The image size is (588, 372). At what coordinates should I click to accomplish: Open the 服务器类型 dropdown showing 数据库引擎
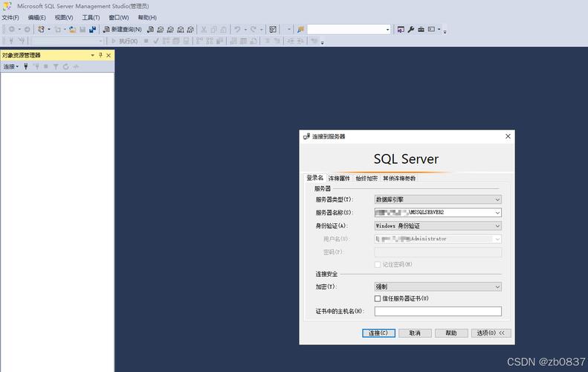438,199
